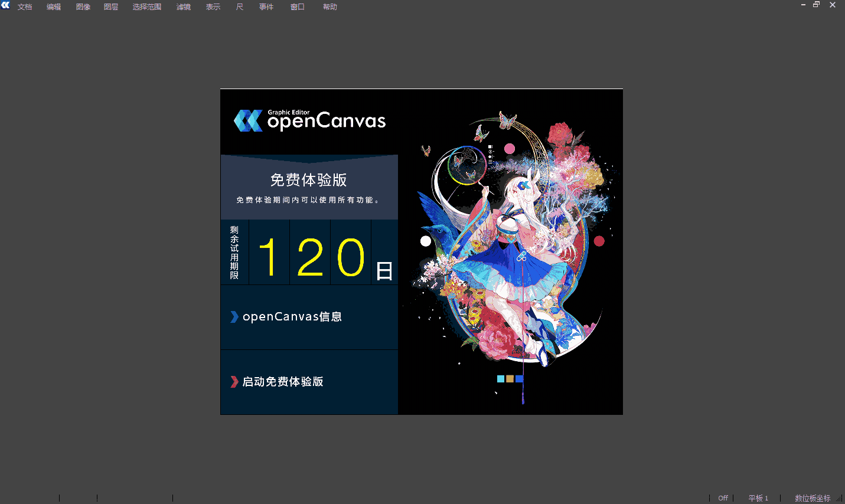Click the openCanvas app icon in title bar
Screen dimensions: 845x504
pyautogui.click(x=6, y=5)
